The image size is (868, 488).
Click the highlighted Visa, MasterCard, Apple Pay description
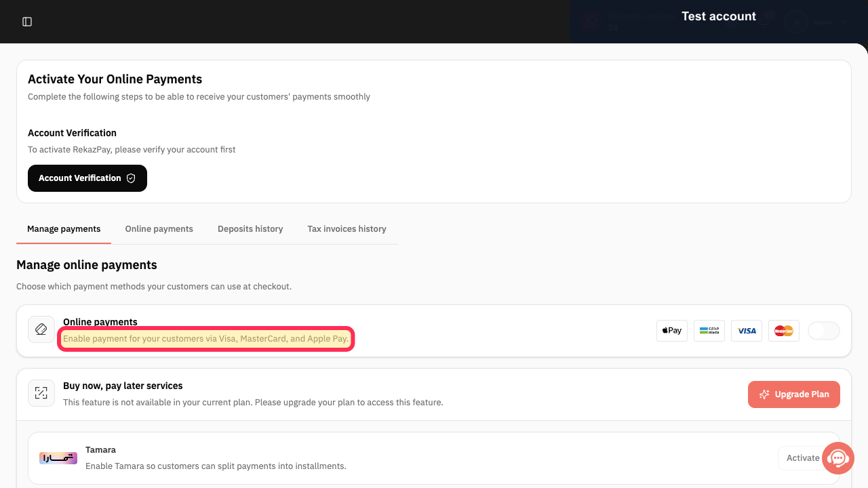point(206,338)
